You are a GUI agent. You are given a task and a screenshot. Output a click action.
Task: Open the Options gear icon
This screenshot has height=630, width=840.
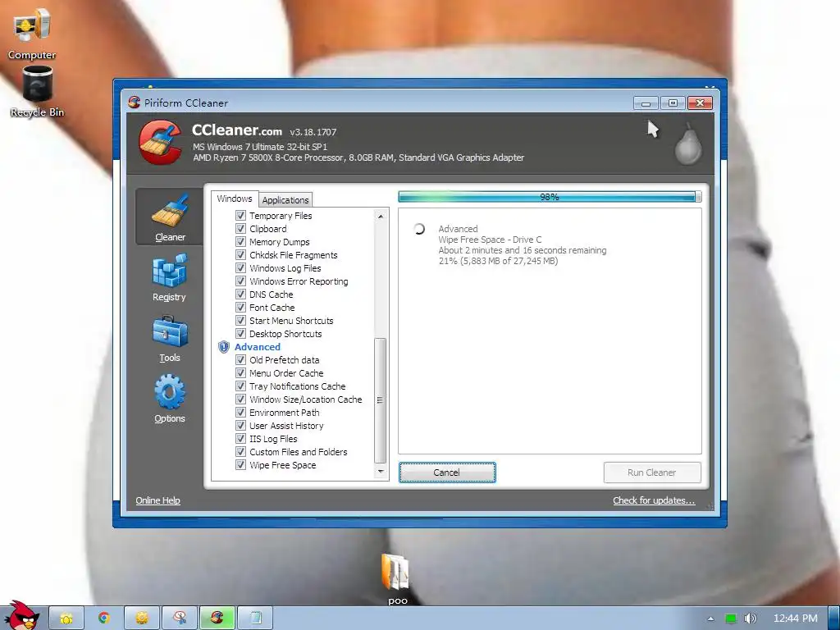[170, 391]
